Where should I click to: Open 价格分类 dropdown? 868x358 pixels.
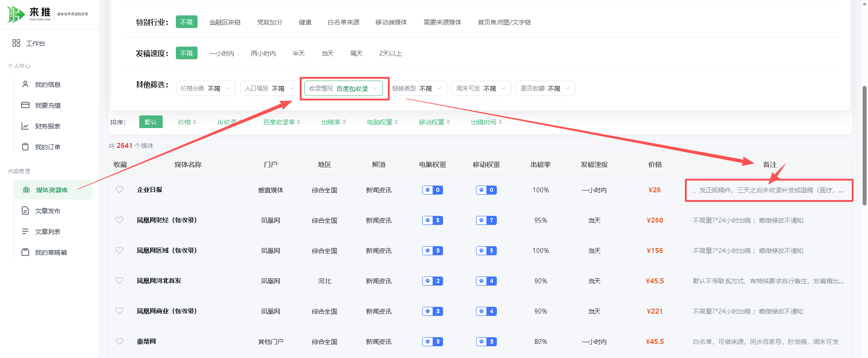pos(205,88)
